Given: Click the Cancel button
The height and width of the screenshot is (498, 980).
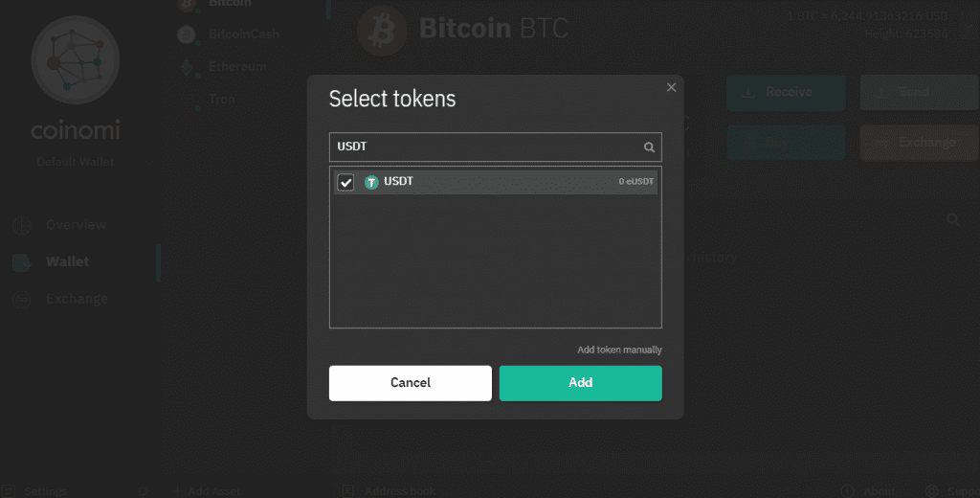Looking at the screenshot, I should 410,382.
